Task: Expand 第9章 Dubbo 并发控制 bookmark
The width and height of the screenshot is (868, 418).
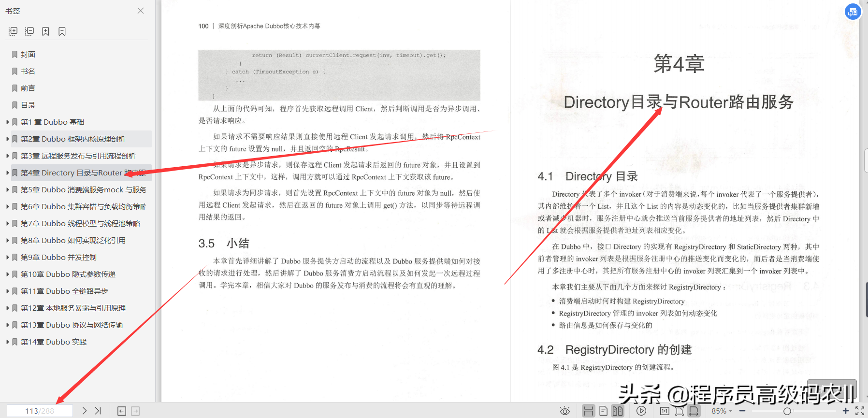Action: (7, 258)
